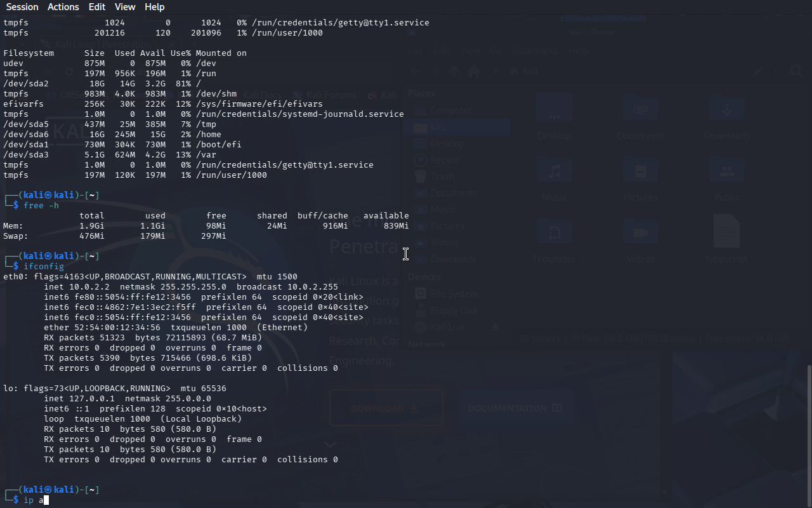Click the typescript file icon
The image size is (812, 508).
[727, 232]
